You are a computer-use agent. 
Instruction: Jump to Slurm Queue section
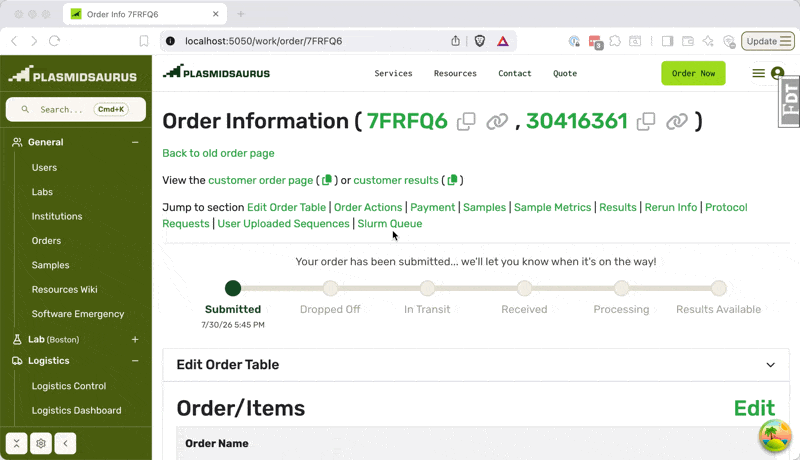(x=390, y=223)
